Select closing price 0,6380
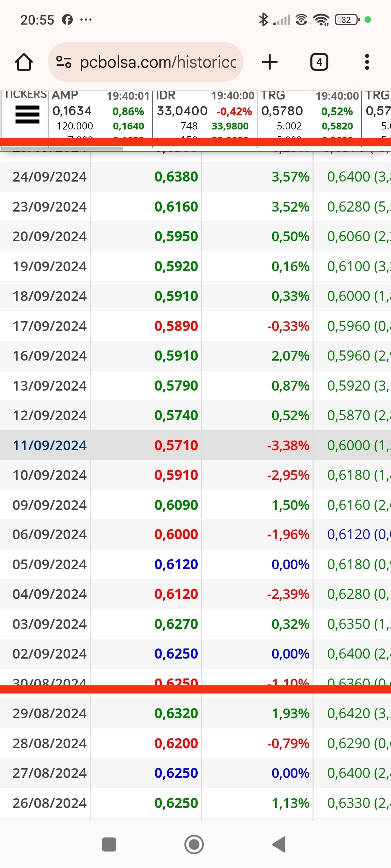The width and height of the screenshot is (391, 868). point(176,177)
